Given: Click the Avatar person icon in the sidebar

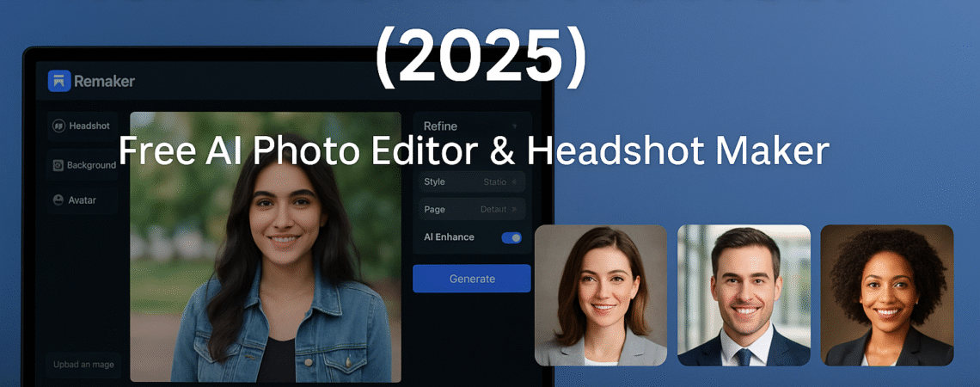Looking at the screenshot, I should click(58, 200).
